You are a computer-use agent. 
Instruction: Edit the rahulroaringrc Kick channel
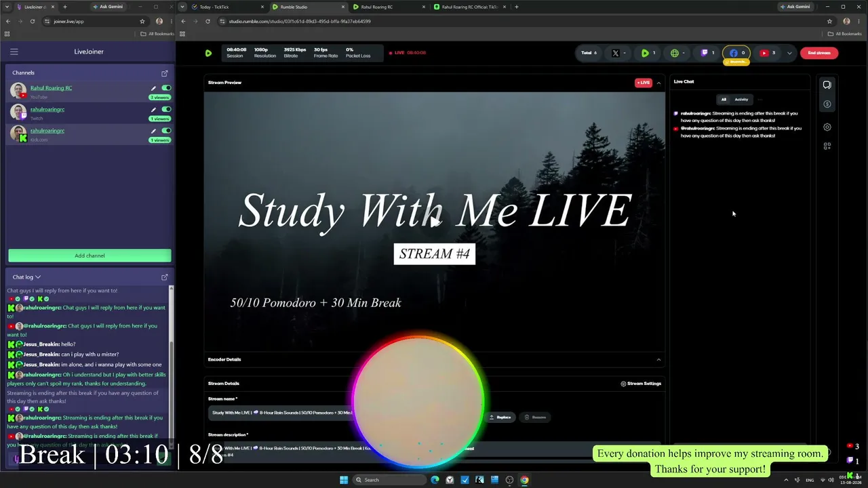point(153,131)
